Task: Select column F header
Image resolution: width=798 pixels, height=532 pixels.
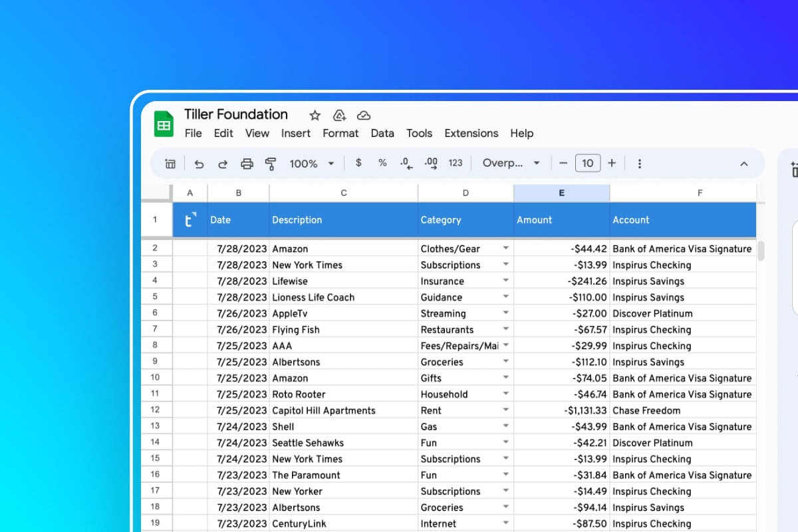Action: 683,193
